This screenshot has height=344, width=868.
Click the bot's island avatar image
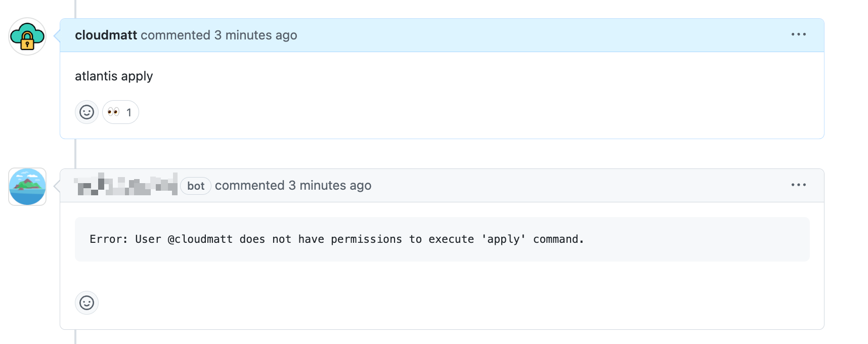pos(27,186)
